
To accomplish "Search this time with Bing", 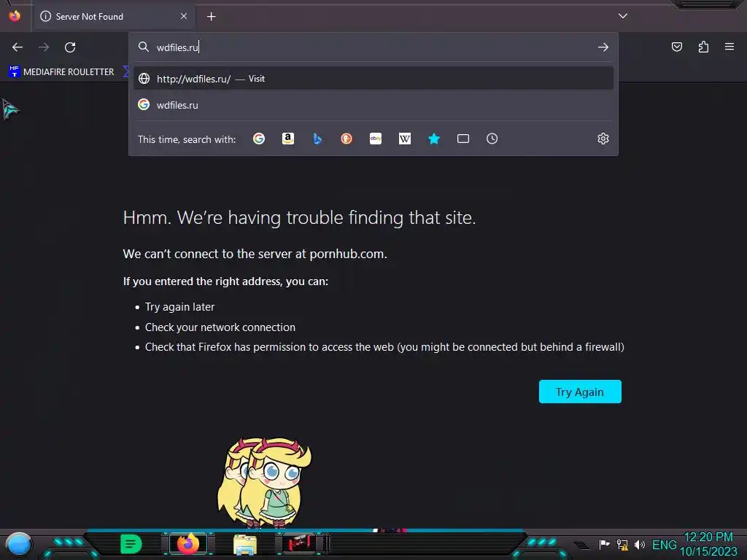I will (x=317, y=139).
